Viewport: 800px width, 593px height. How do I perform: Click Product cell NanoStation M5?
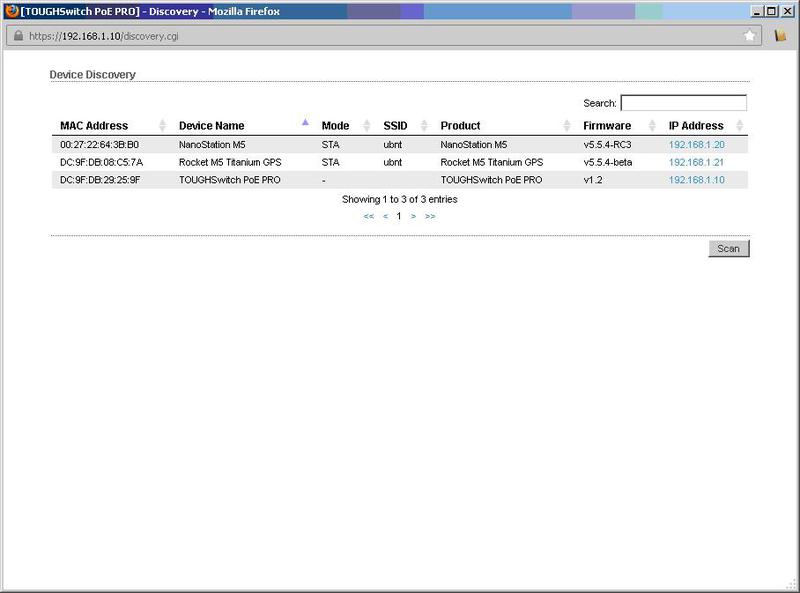click(x=474, y=144)
